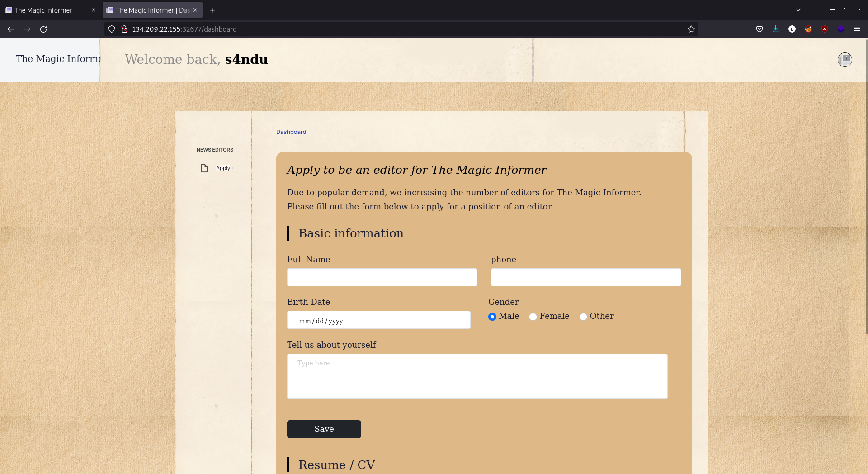Select the Male gender option
Screen dimensions: 868x474
point(492,317)
